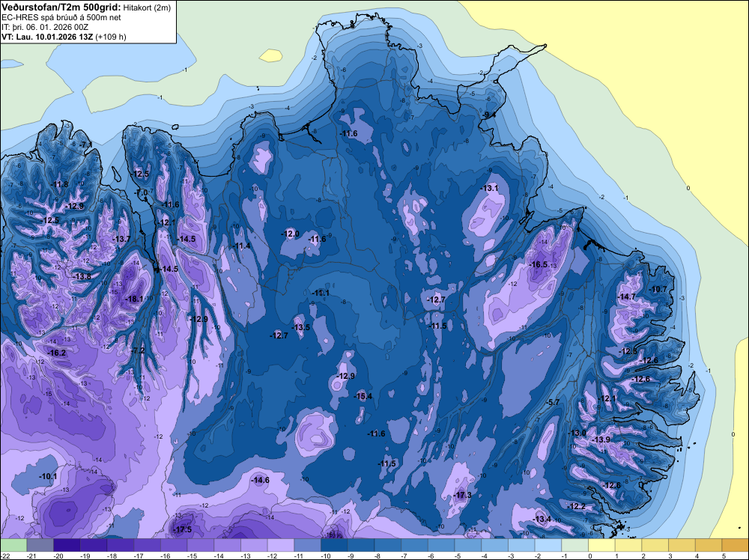Click the '-14.6' temperature value

261,480
